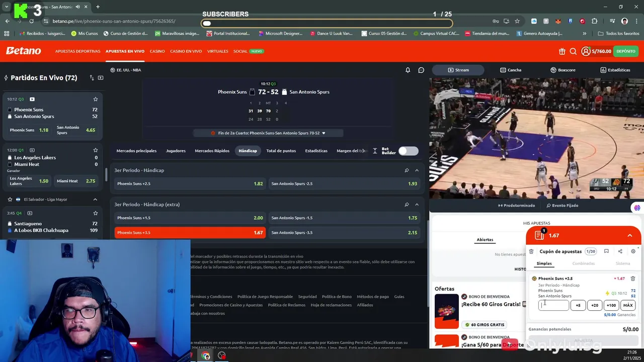Collapse El Salvador - Liga Mayor section
The width and height of the screenshot is (644, 362).
(x=95, y=199)
